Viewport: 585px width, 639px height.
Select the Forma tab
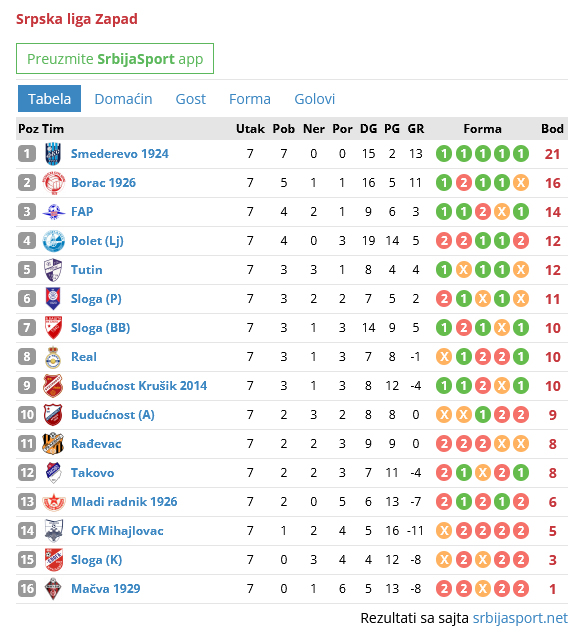click(x=249, y=99)
